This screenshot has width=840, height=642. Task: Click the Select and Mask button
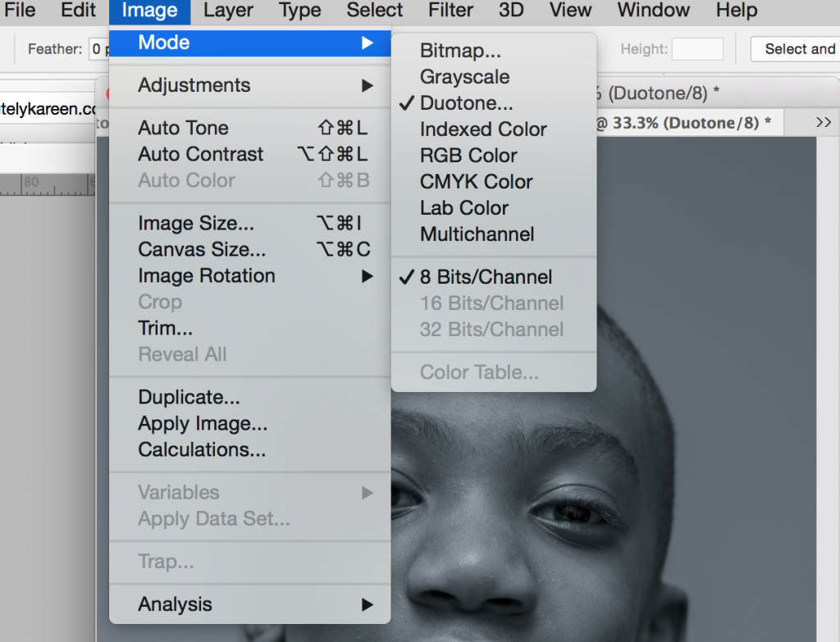(796, 49)
